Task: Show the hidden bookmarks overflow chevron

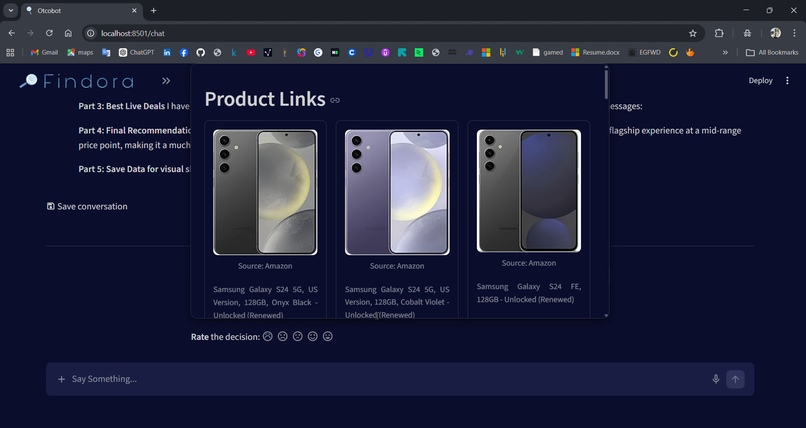Action: click(x=725, y=52)
